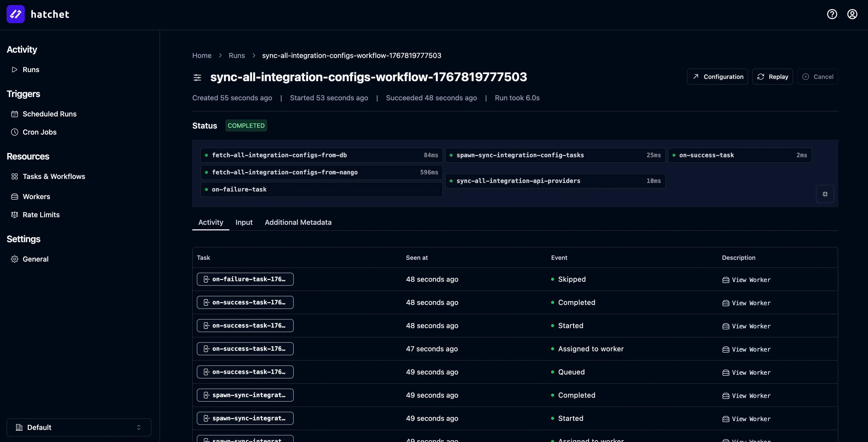Click the filters icon beside workflow title
This screenshot has width=868, height=442.
coord(198,77)
